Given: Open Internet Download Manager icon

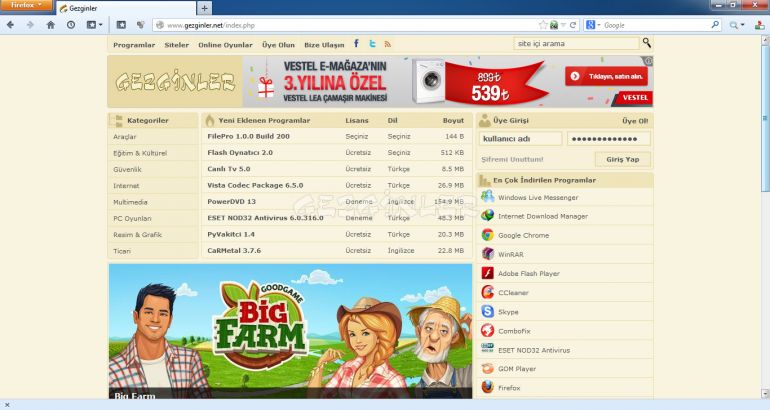Looking at the screenshot, I should (487, 216).
